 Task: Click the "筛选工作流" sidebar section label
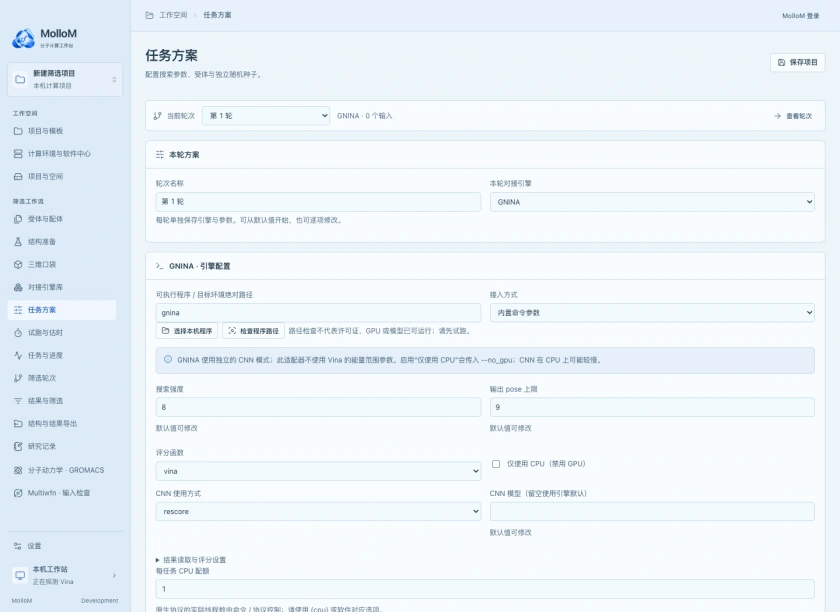tap(28, 201)
